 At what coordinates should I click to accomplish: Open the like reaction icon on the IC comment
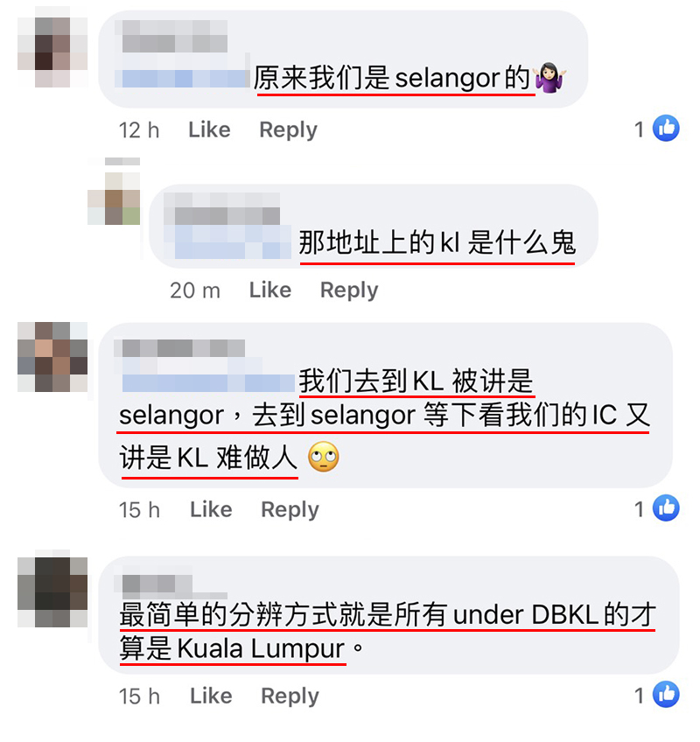[666, 508]
